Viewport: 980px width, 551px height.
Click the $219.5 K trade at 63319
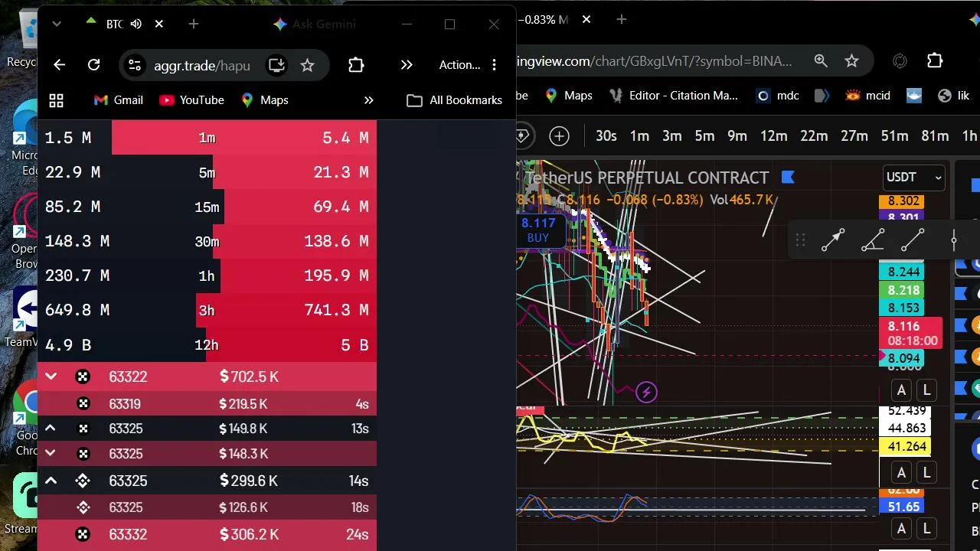207,404
